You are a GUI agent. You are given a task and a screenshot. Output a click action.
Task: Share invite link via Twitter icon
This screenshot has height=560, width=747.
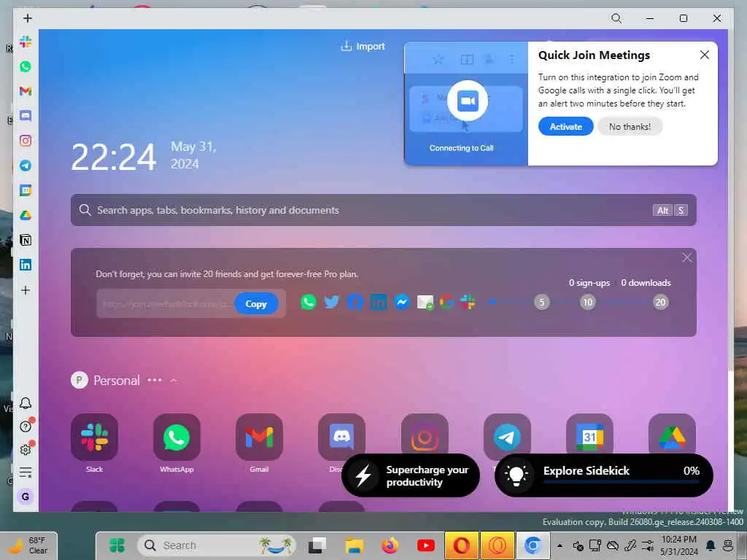pos(332,302)
